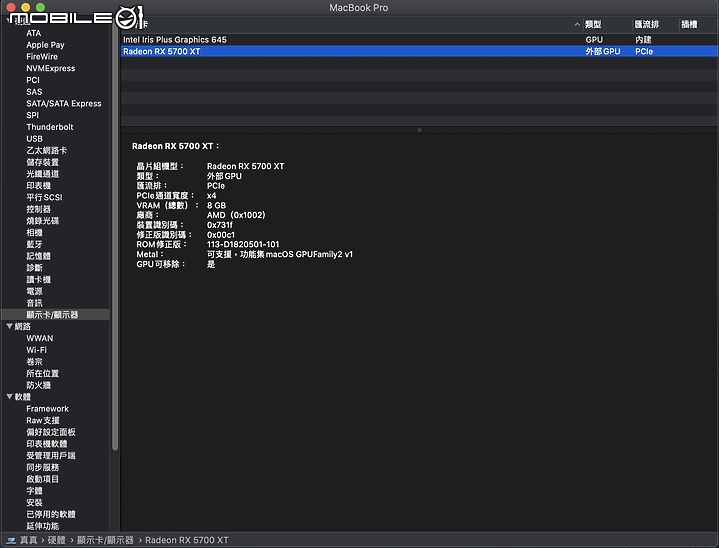Image resolution: width=719 pixels, height=548 pixels.
Task: Select 偏好設定面板 sidebar item
Action: coord(51,432)
